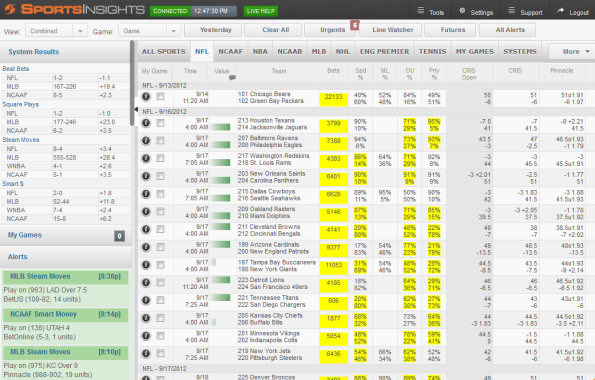Open the More sports dropdown

[x=572, y=52]
